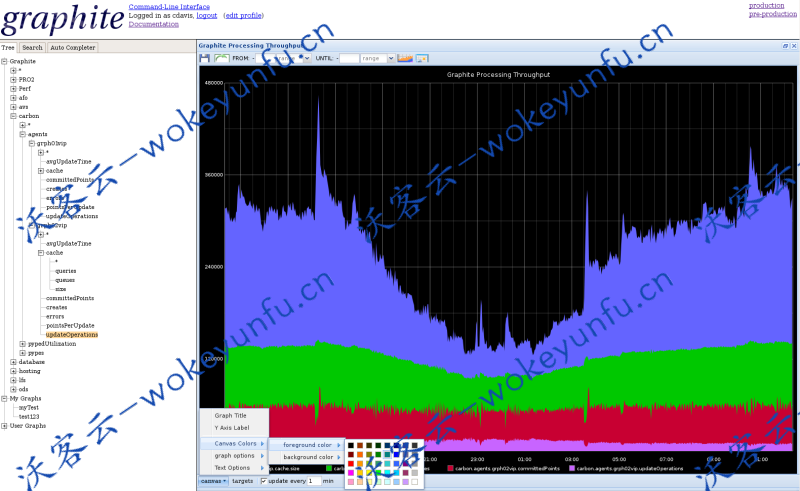
Task: Click the FROM time input field
Action: 265,58
